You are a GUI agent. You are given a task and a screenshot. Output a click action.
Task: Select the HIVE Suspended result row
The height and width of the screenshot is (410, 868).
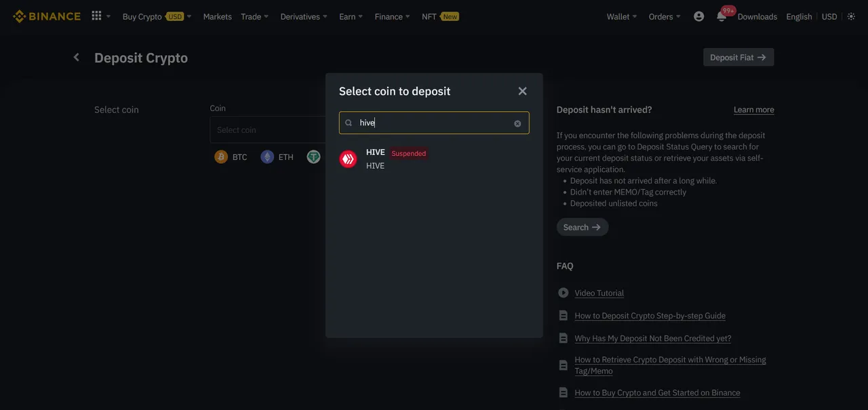(x=434, y=159)
